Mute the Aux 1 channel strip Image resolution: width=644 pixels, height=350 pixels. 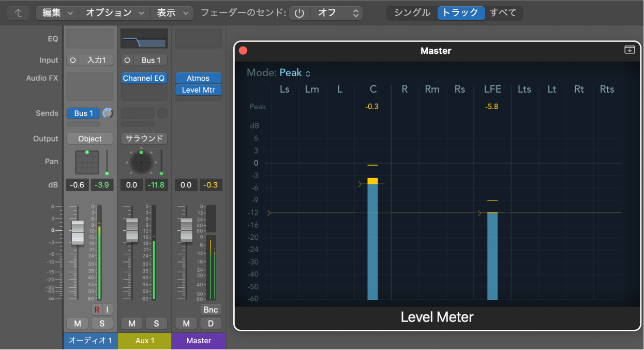131,323
